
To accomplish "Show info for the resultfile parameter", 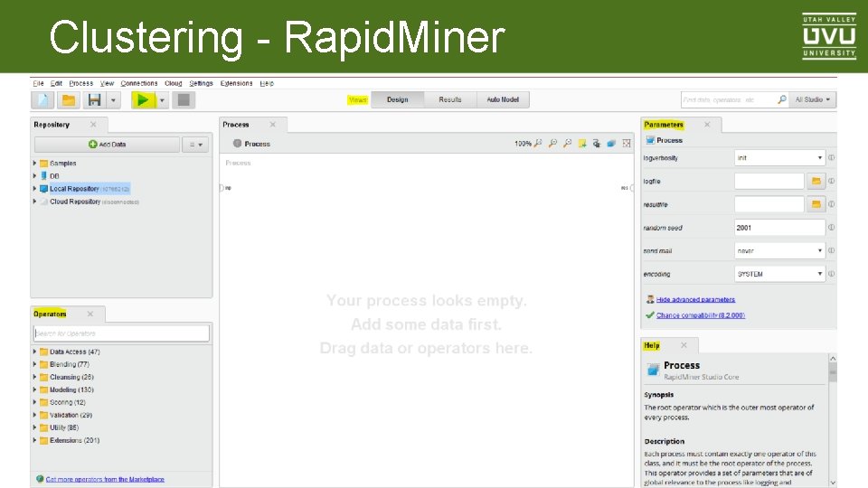I will 832,204.
